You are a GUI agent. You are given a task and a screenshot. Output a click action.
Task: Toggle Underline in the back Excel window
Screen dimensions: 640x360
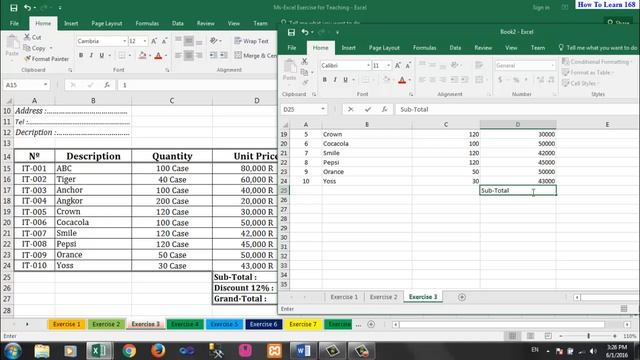tap(102, 55)
